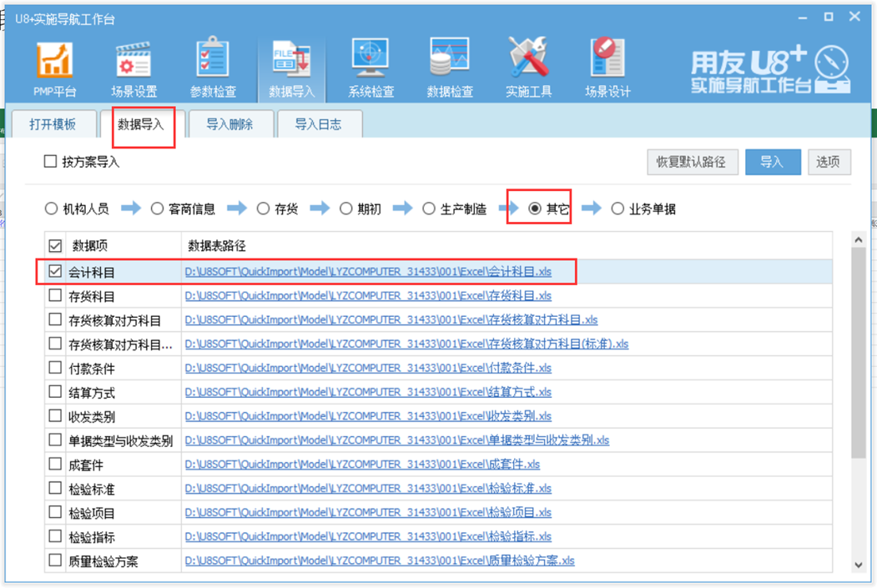Screen dimensions: 877x588
Task: Open the 参数检查 clipboard icon
Action: click(213, 68)
